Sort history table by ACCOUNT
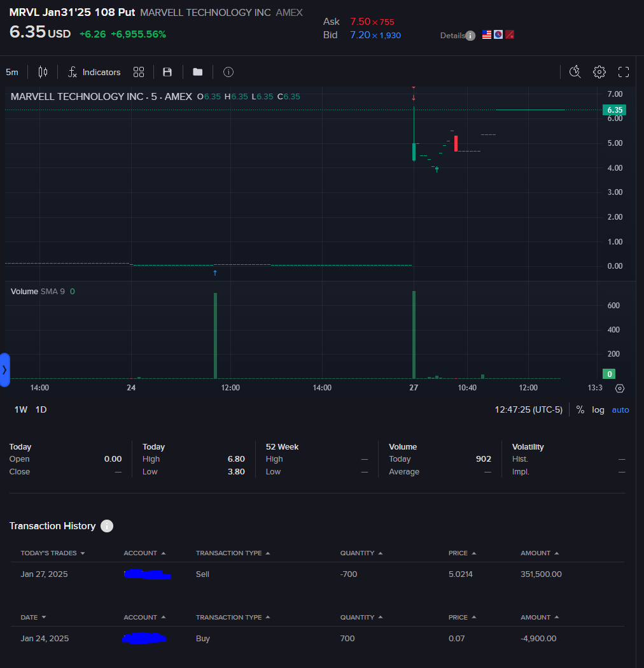This screenshot has height=668, width=644. tap(144, 617)
